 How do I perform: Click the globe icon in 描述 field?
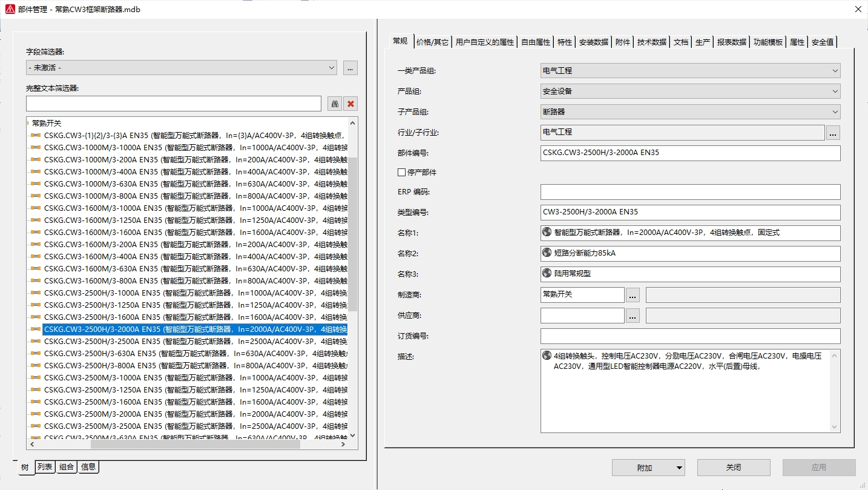click(547, 356)
